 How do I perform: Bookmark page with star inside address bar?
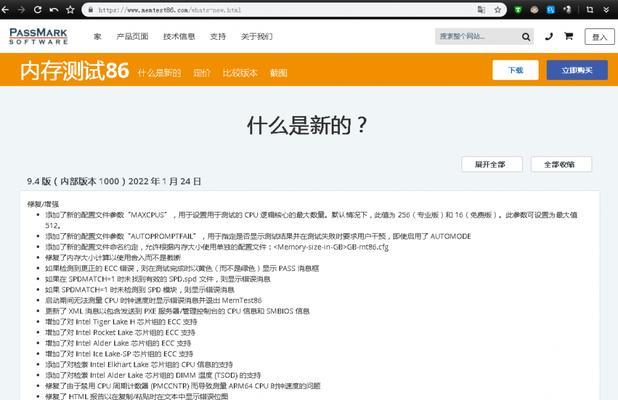[x=498, y=10]
